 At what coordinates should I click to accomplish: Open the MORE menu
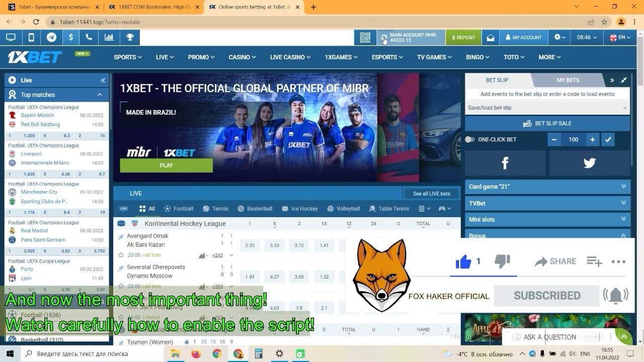[x=549, y=57]
